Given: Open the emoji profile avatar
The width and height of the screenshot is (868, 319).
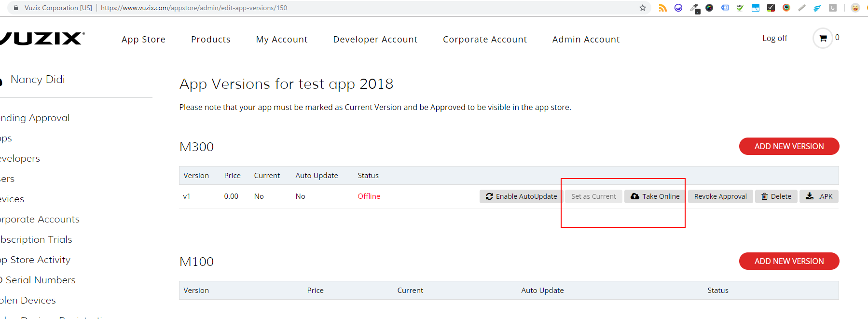Looking at the screenshot, I should click(855, 8).
